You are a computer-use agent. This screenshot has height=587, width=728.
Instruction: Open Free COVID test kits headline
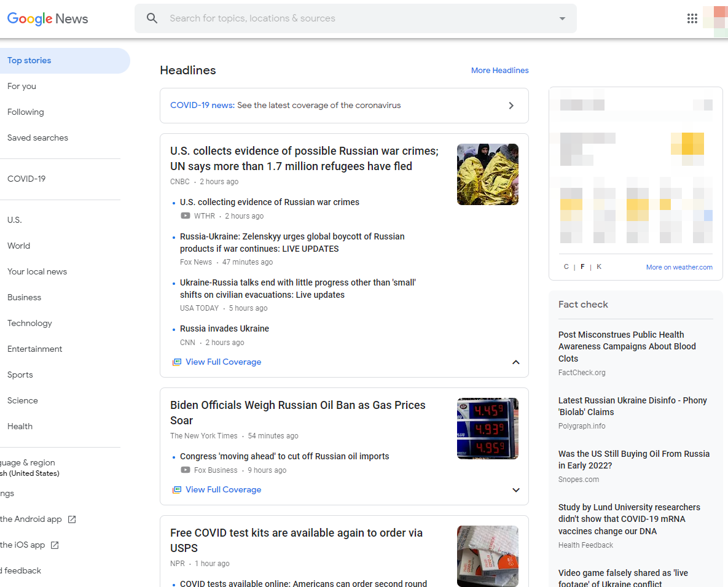(x=296, y=540)
